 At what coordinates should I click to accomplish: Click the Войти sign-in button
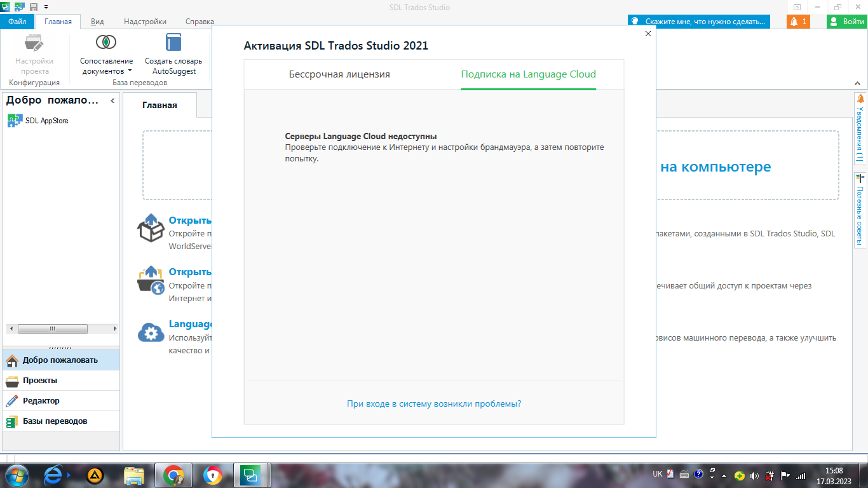846,22
